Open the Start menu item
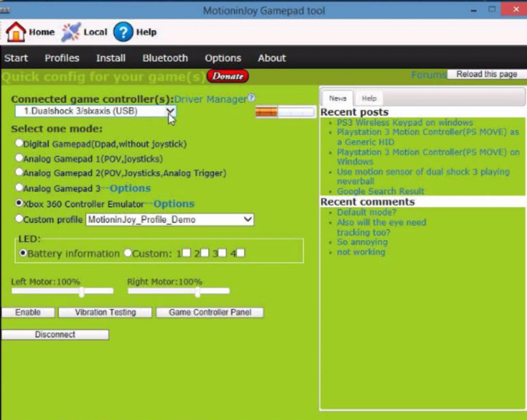Screen dimensions: 527x420 click(16, 58)
